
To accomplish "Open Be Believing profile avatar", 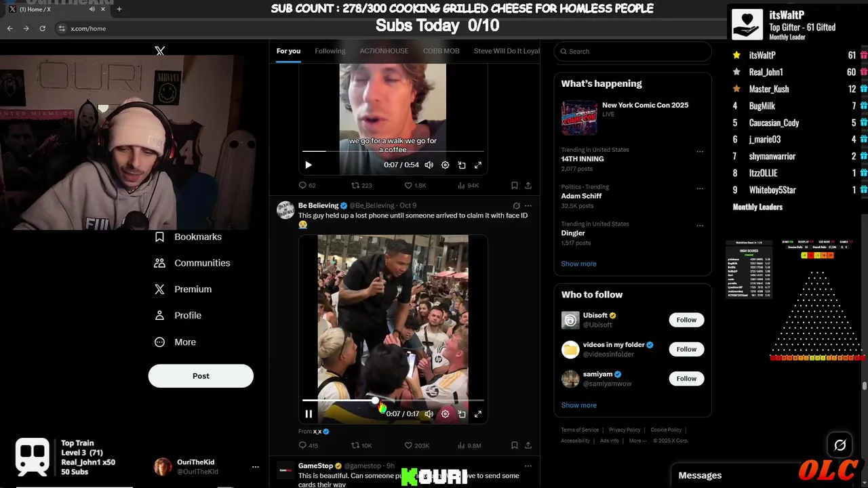I will tap(285, 209).
